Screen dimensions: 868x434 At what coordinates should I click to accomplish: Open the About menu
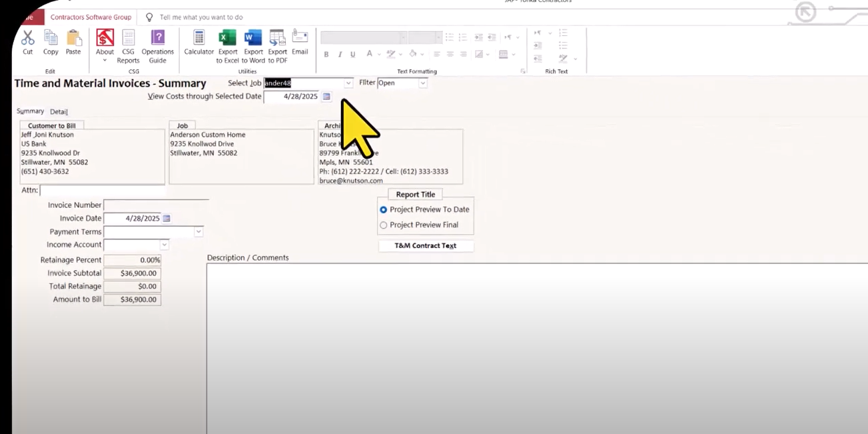(105, 44)
